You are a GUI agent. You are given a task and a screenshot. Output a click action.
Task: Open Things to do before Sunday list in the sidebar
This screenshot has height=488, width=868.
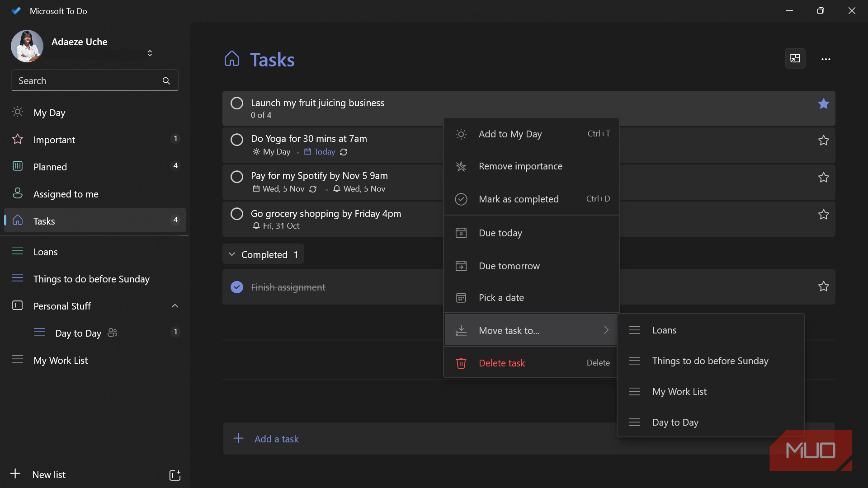[95, 279]
